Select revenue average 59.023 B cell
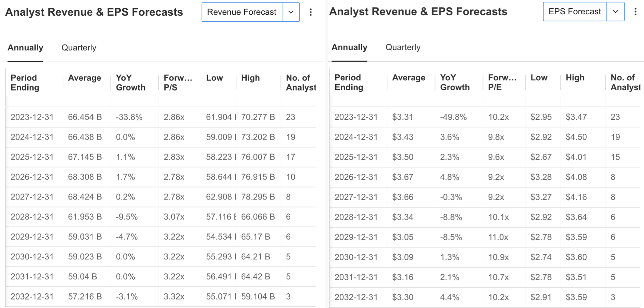The height and width of the screenshot is (308, 644). tap(85, 257)
